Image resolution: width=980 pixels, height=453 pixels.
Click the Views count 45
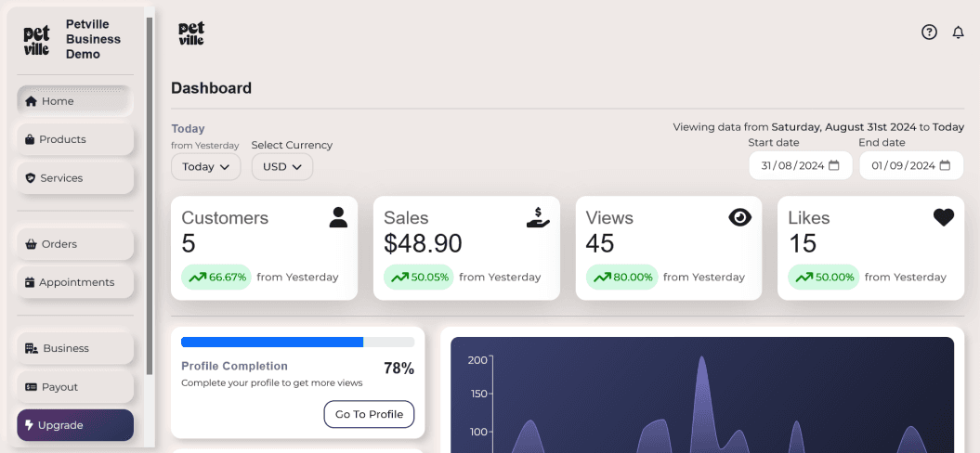600,244
